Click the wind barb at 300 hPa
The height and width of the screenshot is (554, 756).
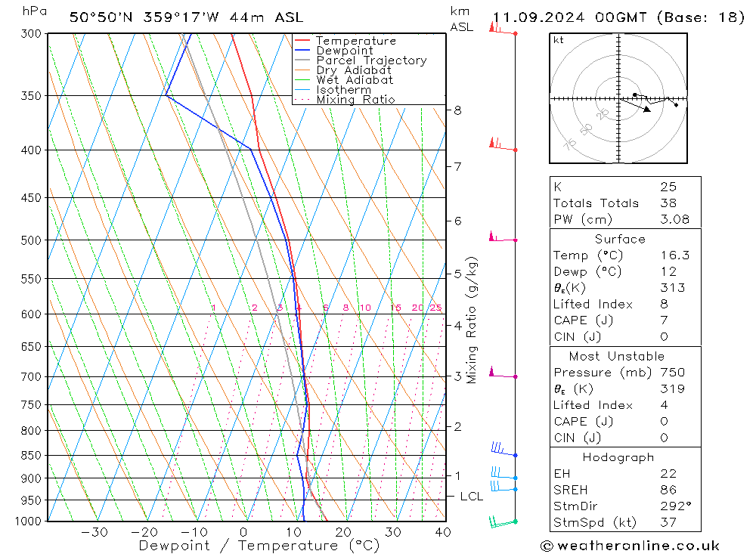tap(503, 29)
